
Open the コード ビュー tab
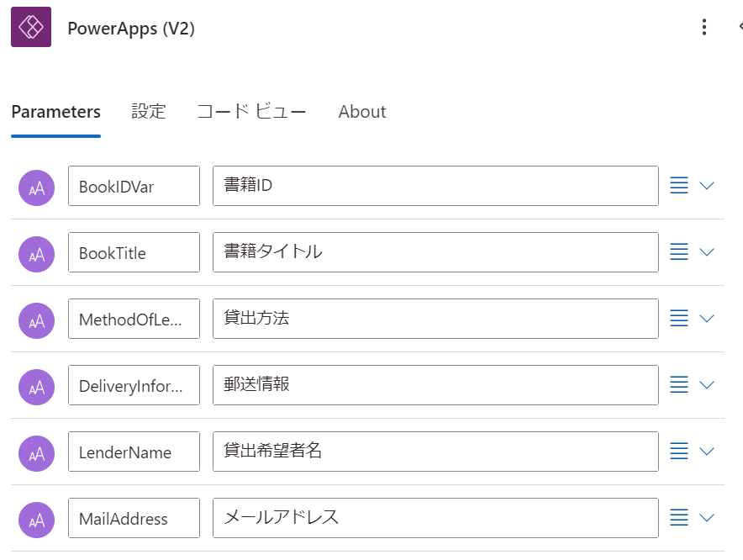coord(251,112)
